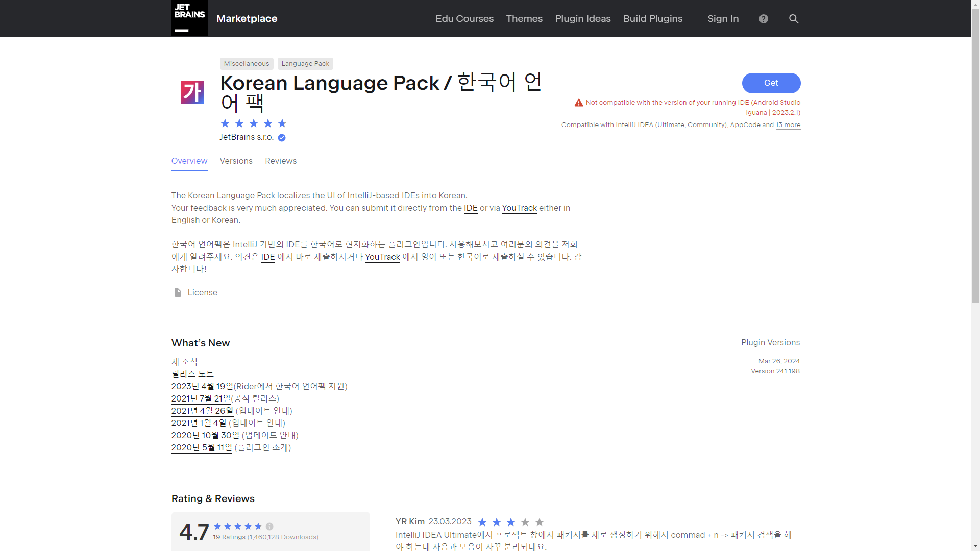Open Edu Courses in the top navigation
This screenshot has width=980, height=551.
click(x=464, y=19)
